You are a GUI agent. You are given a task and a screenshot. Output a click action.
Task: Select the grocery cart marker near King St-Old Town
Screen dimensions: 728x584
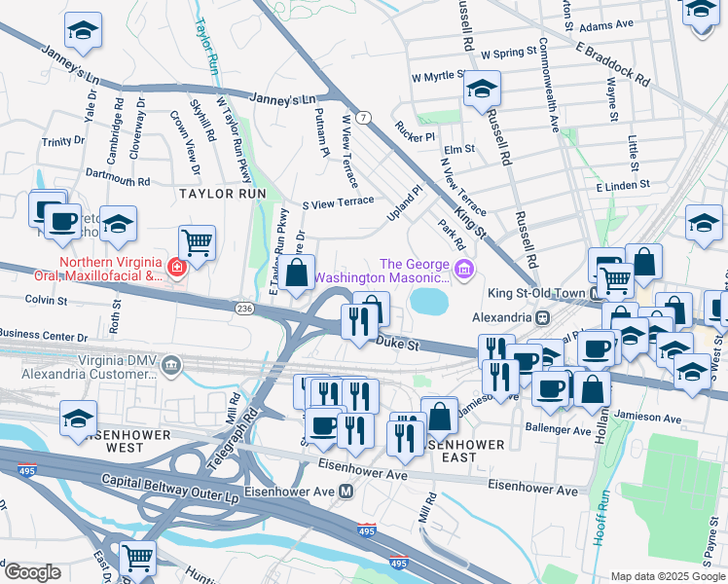(x=616, y=283)
